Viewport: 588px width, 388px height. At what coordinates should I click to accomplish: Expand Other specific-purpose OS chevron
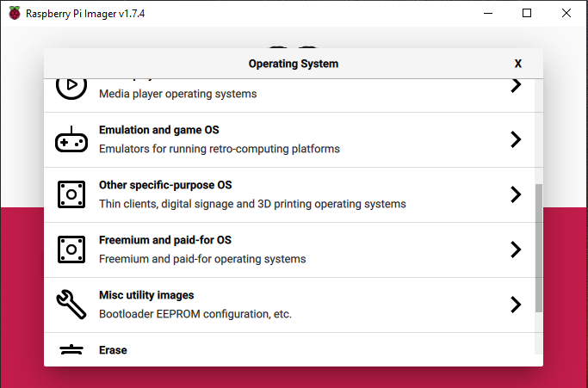(x=516, y=194)
